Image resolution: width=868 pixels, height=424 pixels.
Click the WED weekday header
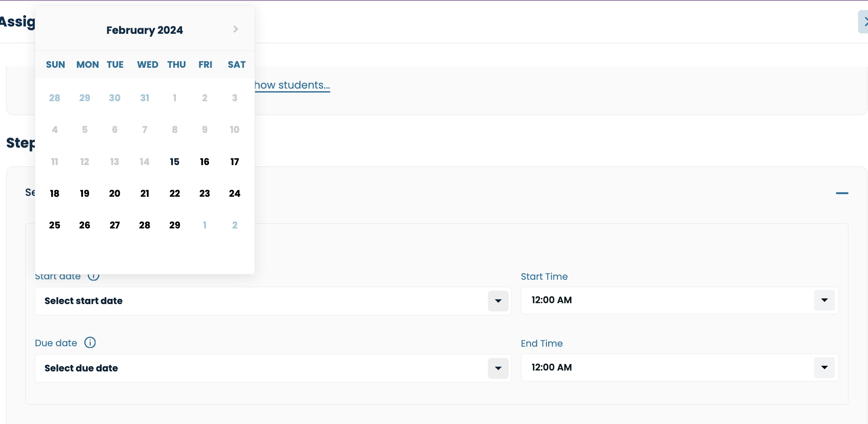point(148,65)
